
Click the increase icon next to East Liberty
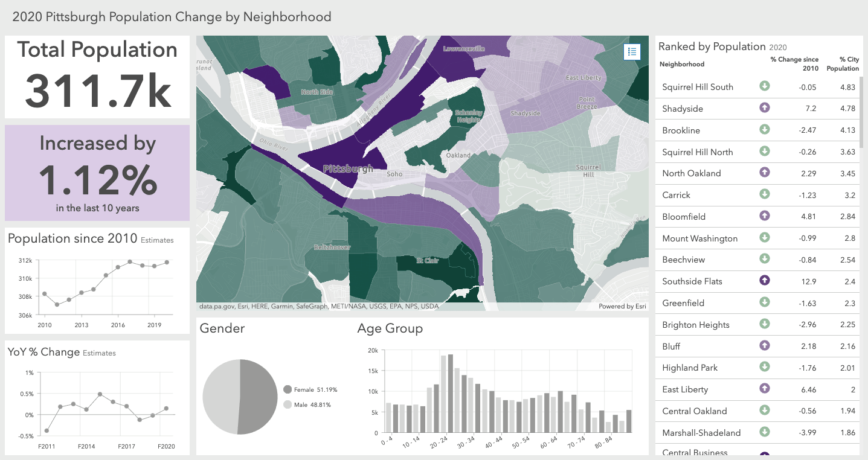click(765, 389)
